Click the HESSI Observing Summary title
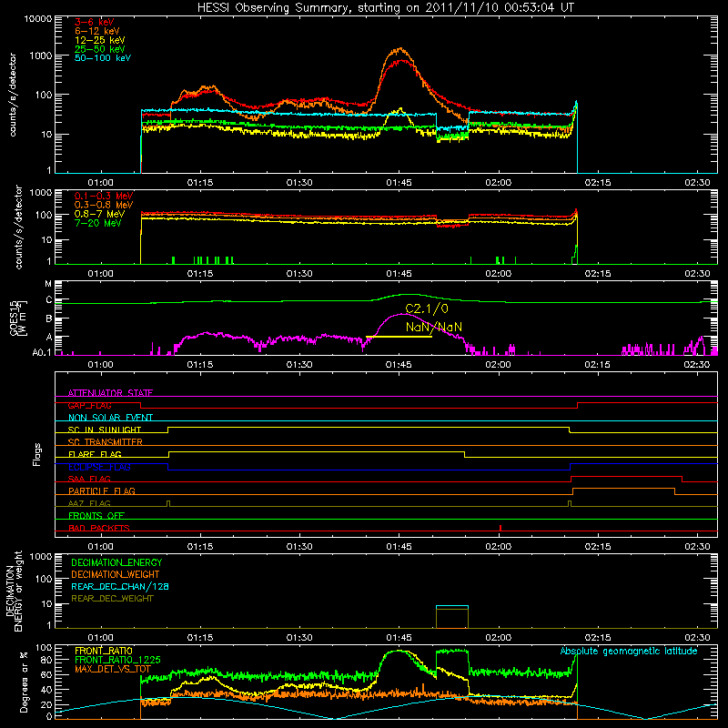The height and width of the screenshot is (728, 728). (x=386, y=7)
